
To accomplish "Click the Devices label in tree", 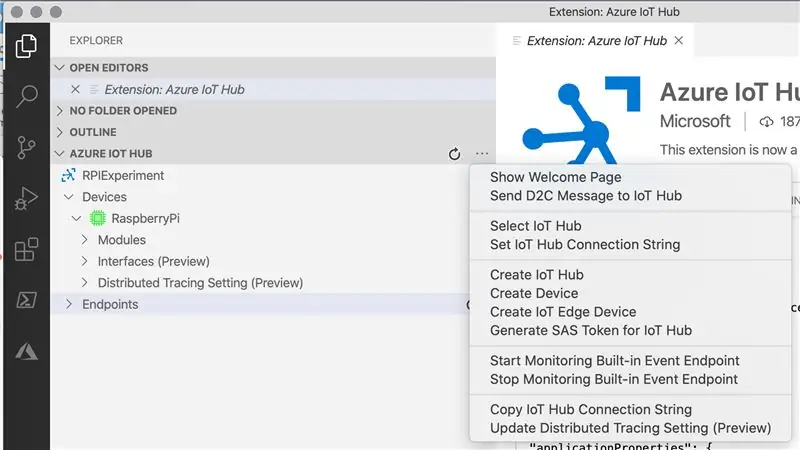I will [104, 197].
